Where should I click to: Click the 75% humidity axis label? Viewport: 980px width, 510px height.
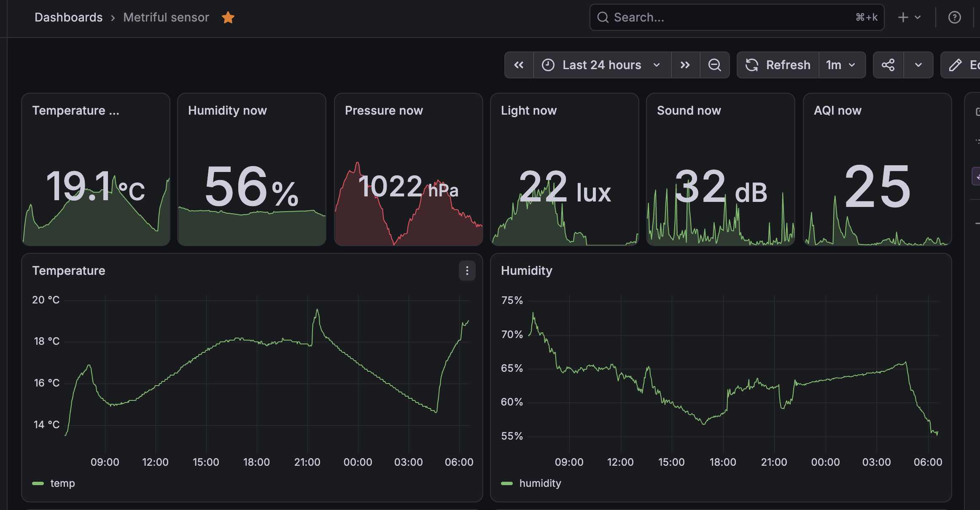pos(512,301)
